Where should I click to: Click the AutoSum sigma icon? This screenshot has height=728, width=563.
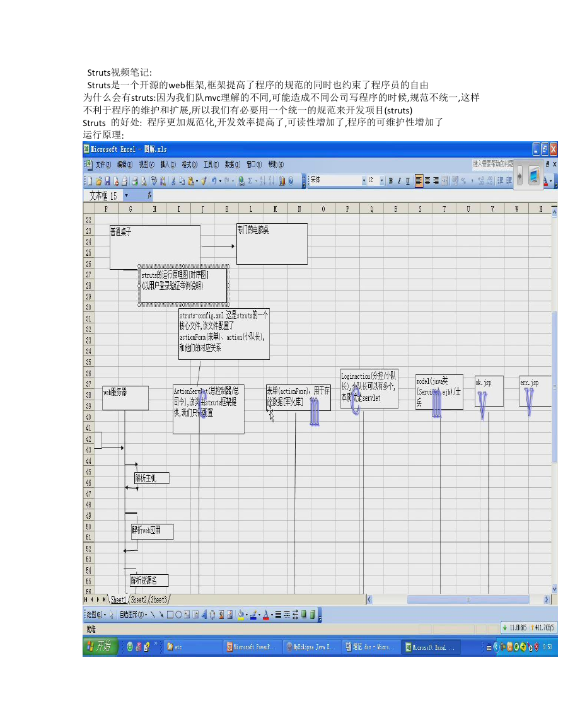[x=250, y=181]
